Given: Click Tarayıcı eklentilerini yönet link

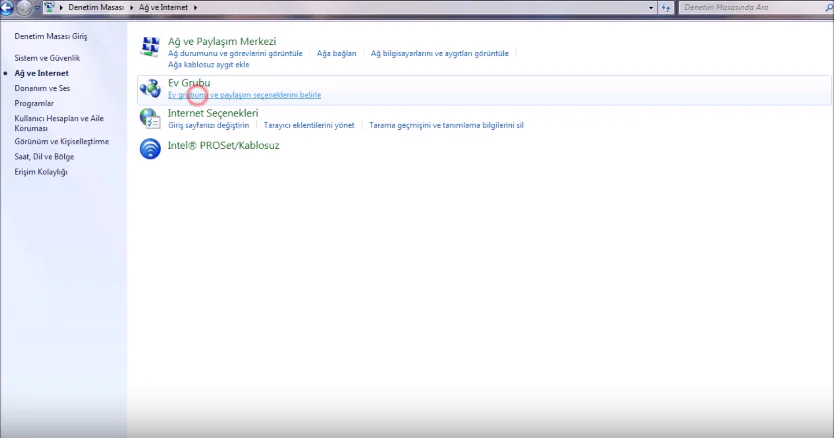Looking at the screenshot, I should point(309,125).
